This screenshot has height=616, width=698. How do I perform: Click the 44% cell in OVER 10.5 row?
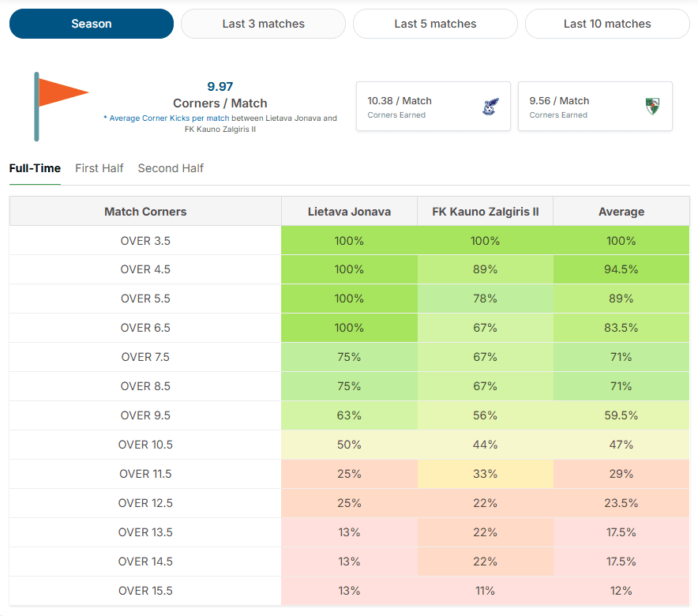pos(486,445)
